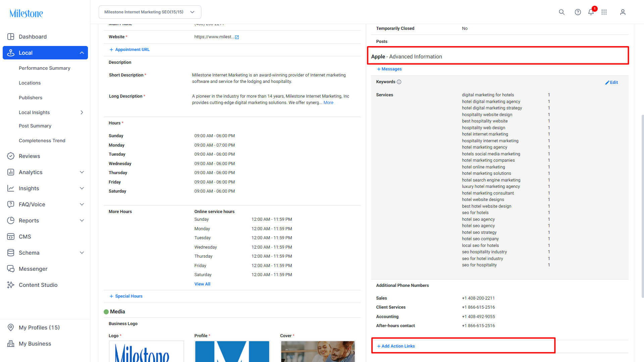644x362 pixels.
Task: Go to Locations in sidebar
Action: tap(30, 83)
